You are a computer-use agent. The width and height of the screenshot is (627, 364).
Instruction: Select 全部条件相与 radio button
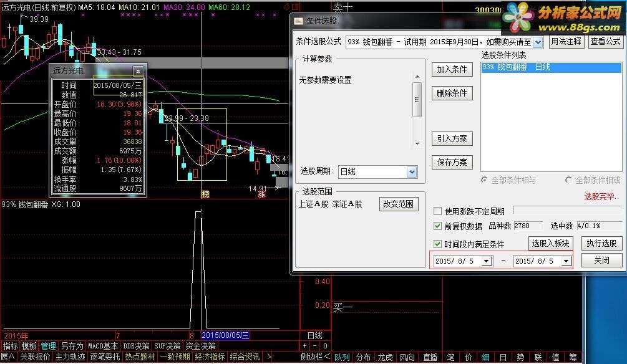(484, 180)
